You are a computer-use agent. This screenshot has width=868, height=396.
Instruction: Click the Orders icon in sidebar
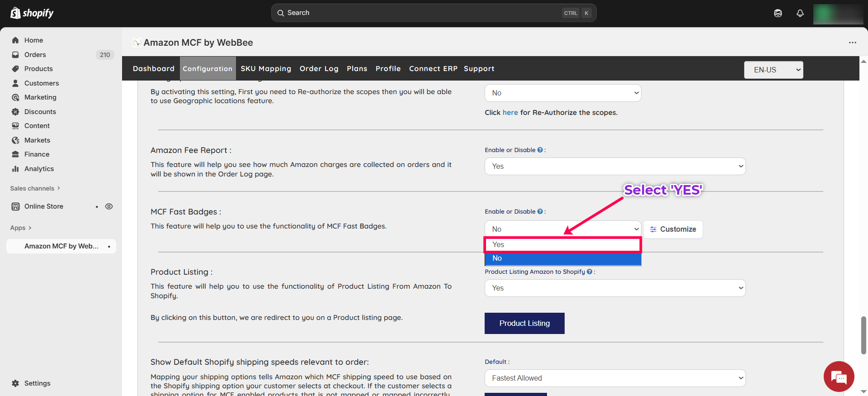point(15,55)
